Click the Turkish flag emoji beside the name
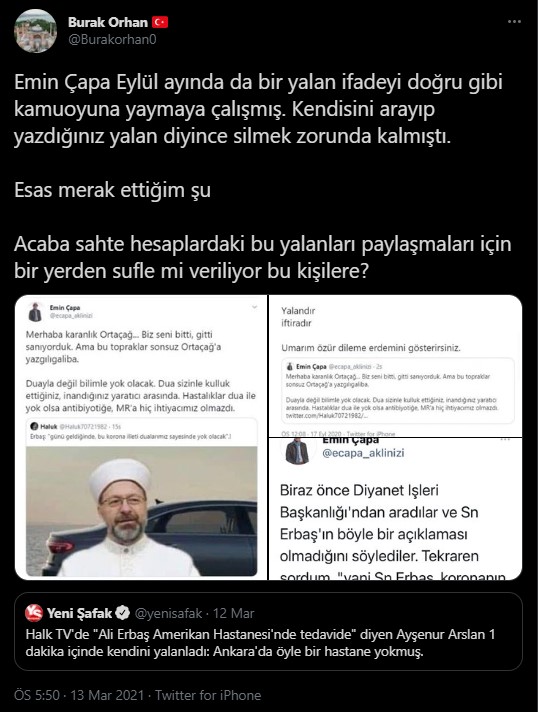The image size is (538, 712). [x=160, y=22]
